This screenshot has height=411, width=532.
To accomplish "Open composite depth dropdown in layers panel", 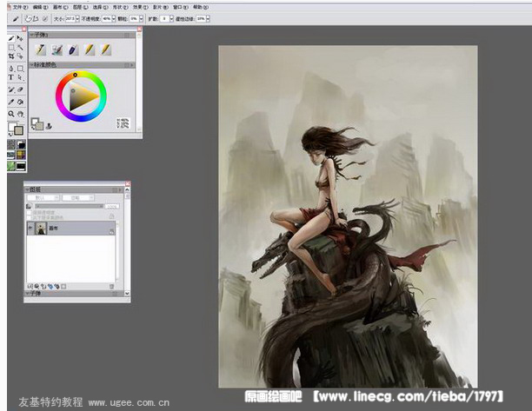I will [78, 198].
